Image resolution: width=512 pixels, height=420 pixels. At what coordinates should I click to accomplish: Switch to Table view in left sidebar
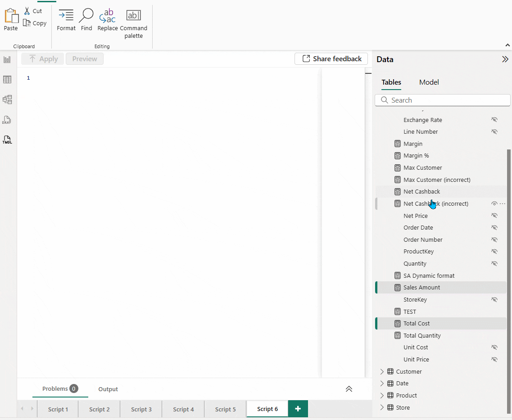[7, 79]
